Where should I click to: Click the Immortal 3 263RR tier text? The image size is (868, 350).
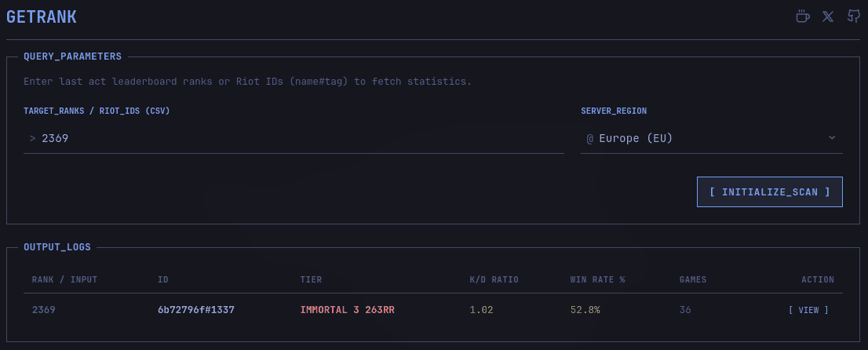pyautogui.click(x=347, y=310)
